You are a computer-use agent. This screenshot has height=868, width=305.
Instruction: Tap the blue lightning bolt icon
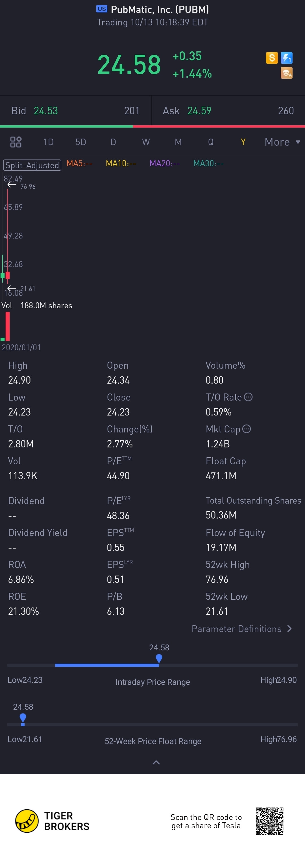pyautogui.click(x=286, y=58)
